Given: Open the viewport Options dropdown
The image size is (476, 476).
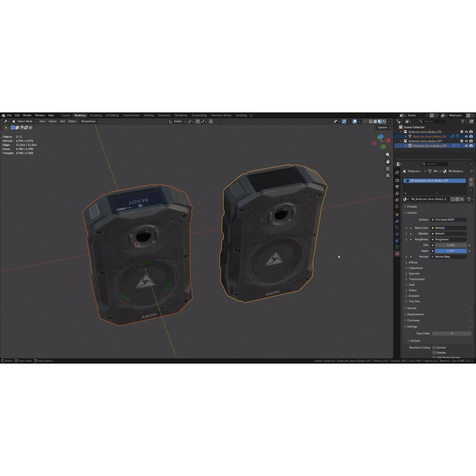Looking at the screenshot, I should tap(384, 127).
